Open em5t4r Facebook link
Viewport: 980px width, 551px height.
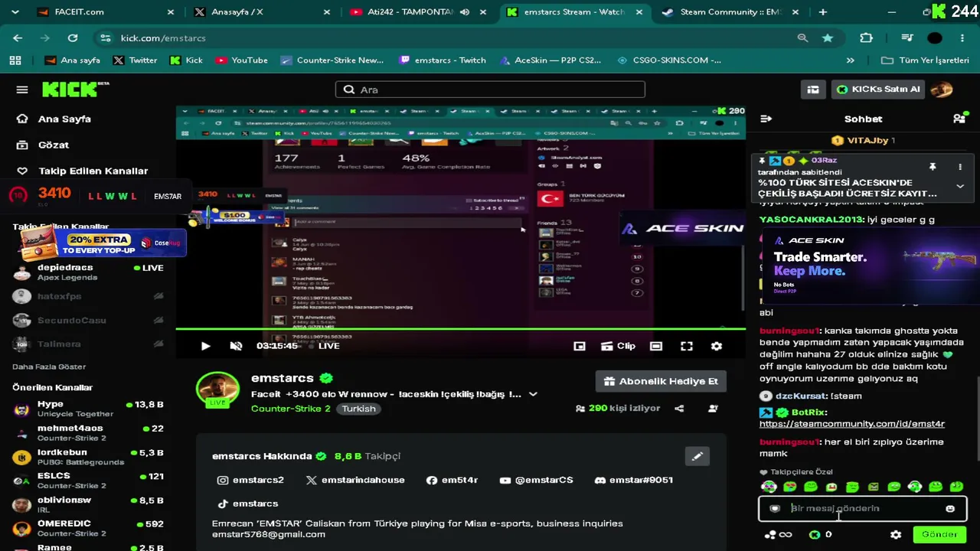[x=452, y=480]
